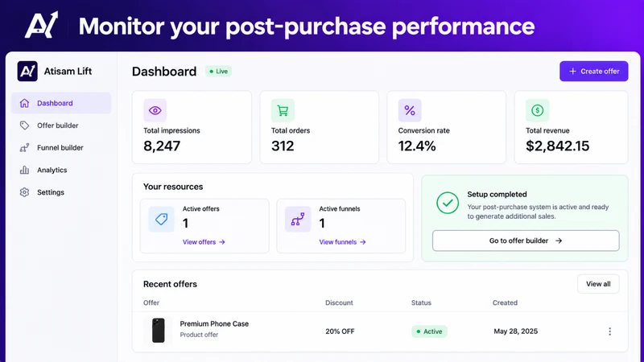The width and height of the screenshot is (644, 362).
Task: Open the three-dot menu for Premium Phone Case
Action: click(609, 331)
